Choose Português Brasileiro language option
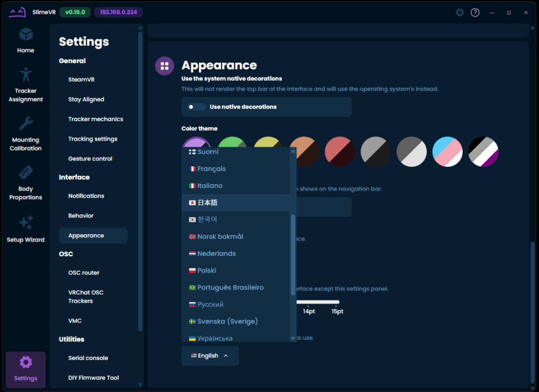 [x=235, y=287]
